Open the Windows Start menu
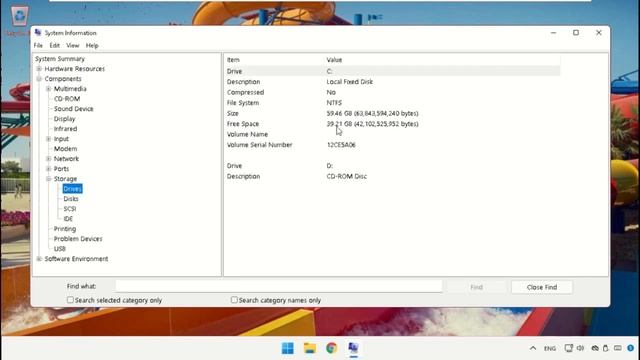The image size is (640, 360). [x=287, y=348]
